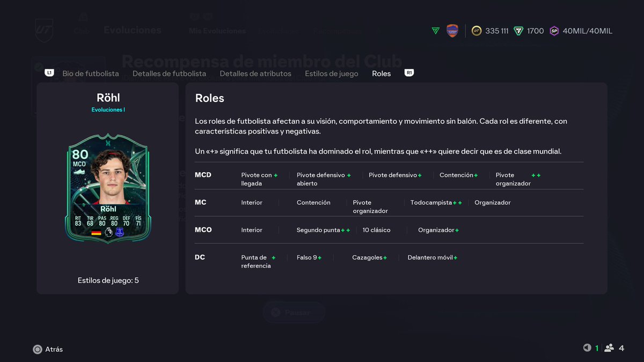Select the Todocampista ++ role
The image size is (644, 362).
pyautogui.click(x=436, y=202)
